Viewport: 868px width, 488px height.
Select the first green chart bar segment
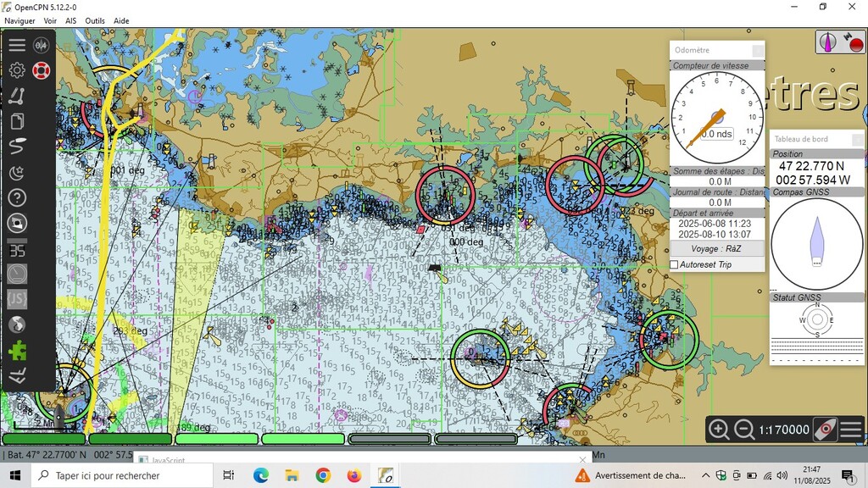(x=44, y=439)
